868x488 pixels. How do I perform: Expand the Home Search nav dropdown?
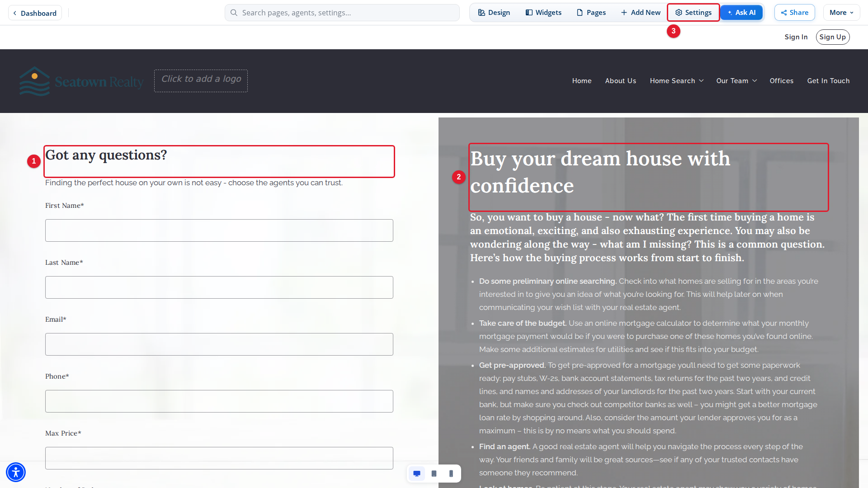point(677,81)
